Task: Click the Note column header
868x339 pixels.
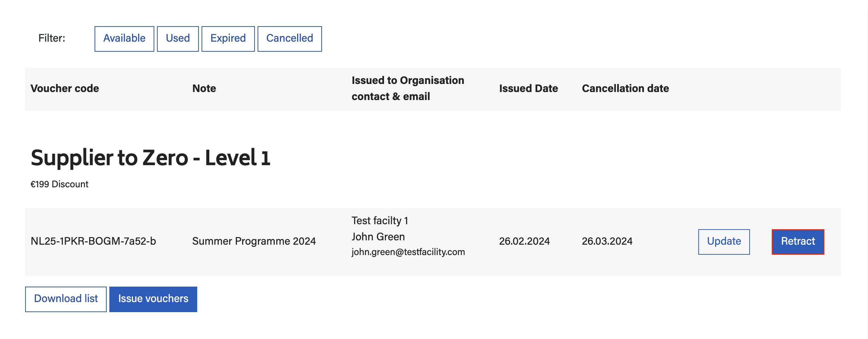Action: pyautogui.click(x=204, y=88)
